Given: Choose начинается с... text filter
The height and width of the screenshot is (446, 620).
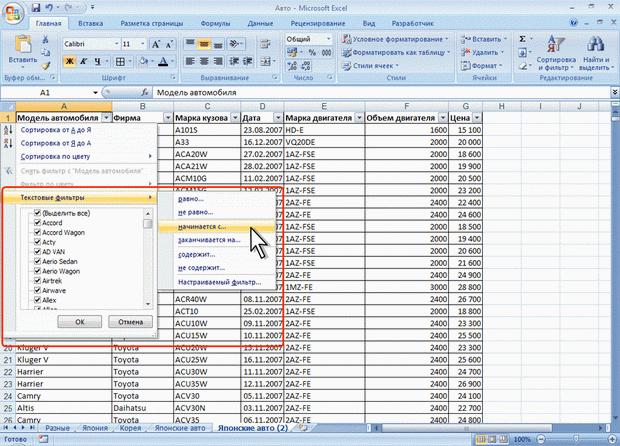Looking at the screenshot, I should [217, 227].
